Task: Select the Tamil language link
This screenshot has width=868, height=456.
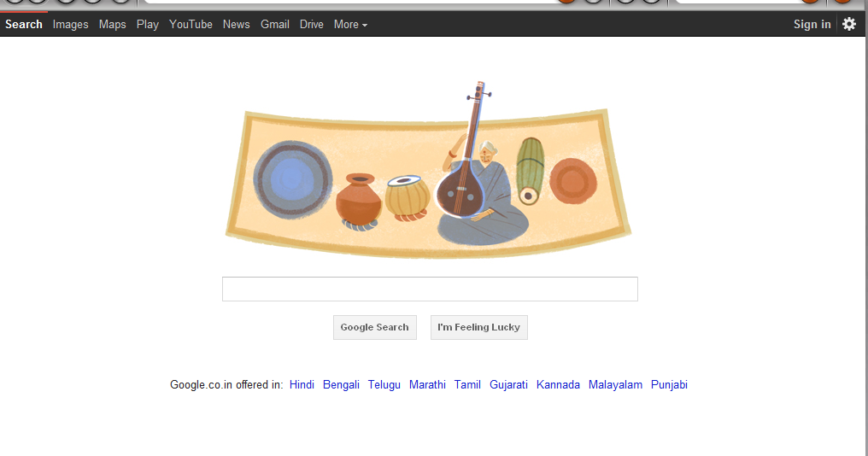Action: [467, 384]
